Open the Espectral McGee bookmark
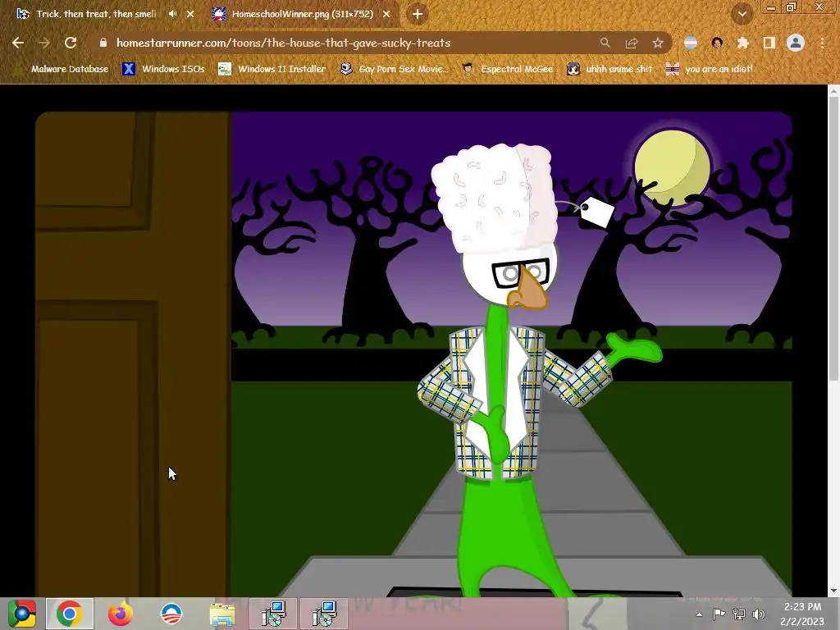 click(x=507, y=69)
